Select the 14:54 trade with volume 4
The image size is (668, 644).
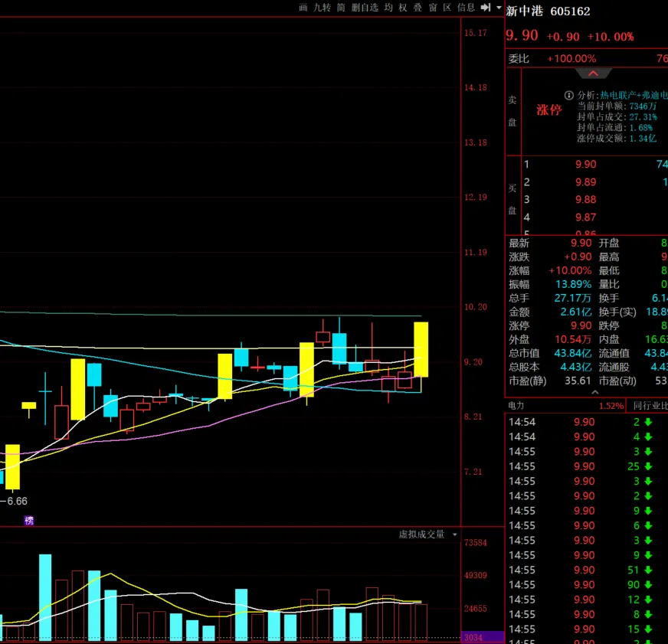coord(581,436)
